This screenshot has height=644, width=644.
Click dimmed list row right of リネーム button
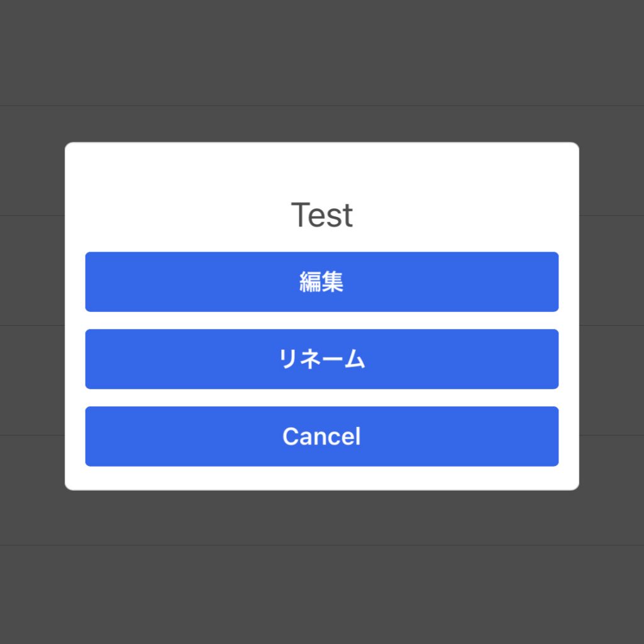(611, 380)
